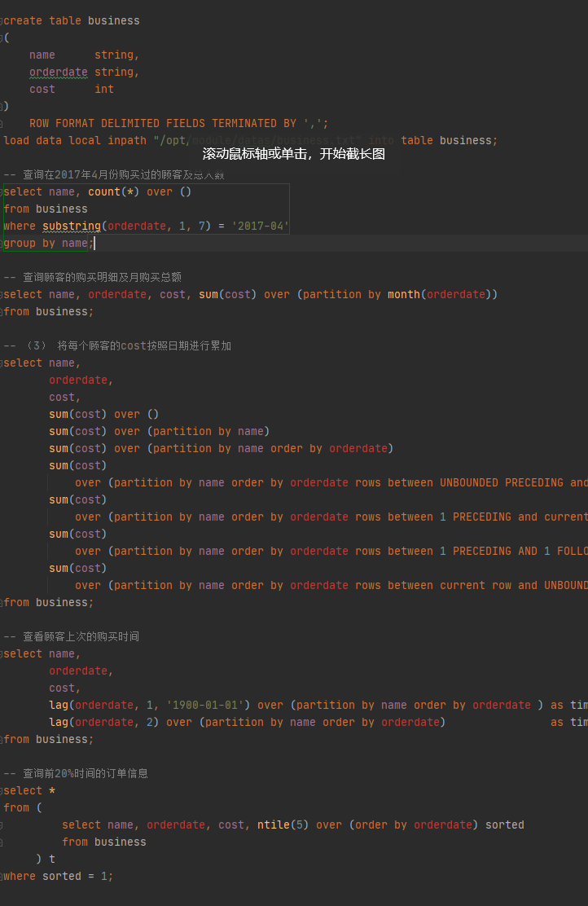
Task: Click the 'select name, count(*) over ()' line
Action: (97, 191)
